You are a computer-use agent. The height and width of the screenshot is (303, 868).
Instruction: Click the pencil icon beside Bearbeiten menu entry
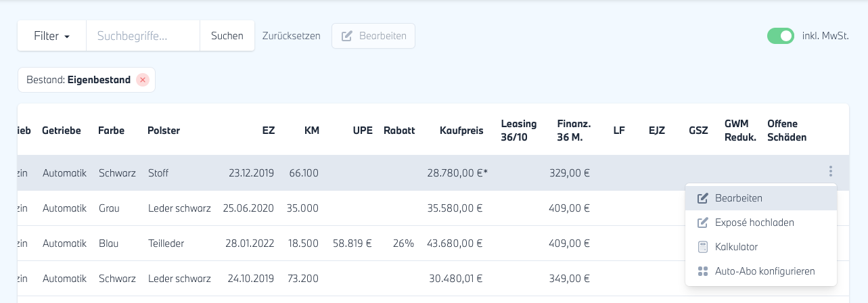(x=702, y=198)
